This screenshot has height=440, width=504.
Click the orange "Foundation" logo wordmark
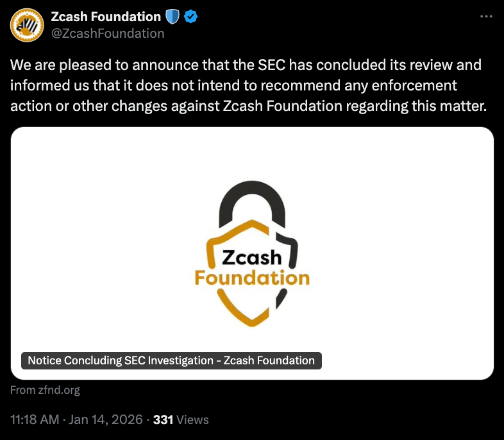click(252, 278)
